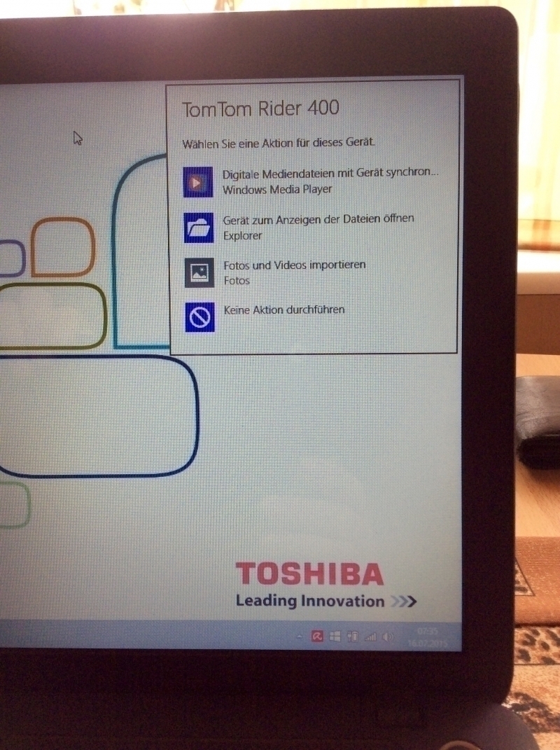Open network signal tray icon

370,637
